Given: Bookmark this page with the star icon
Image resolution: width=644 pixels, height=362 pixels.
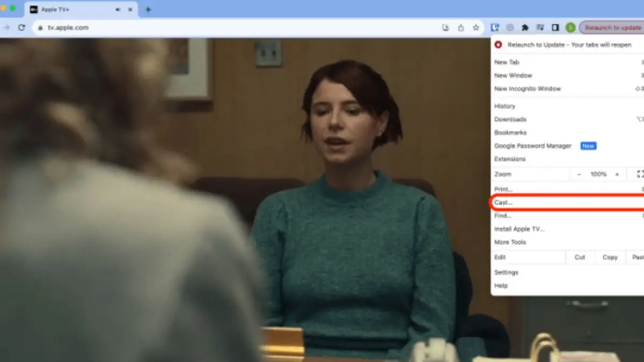Looking at the screenshot, I should click(476, 27).
